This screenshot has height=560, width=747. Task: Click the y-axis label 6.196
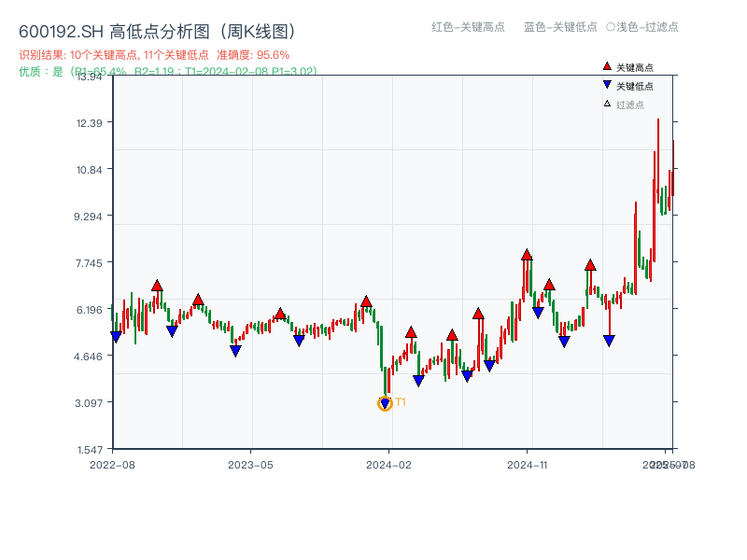(x=89, y=310)
